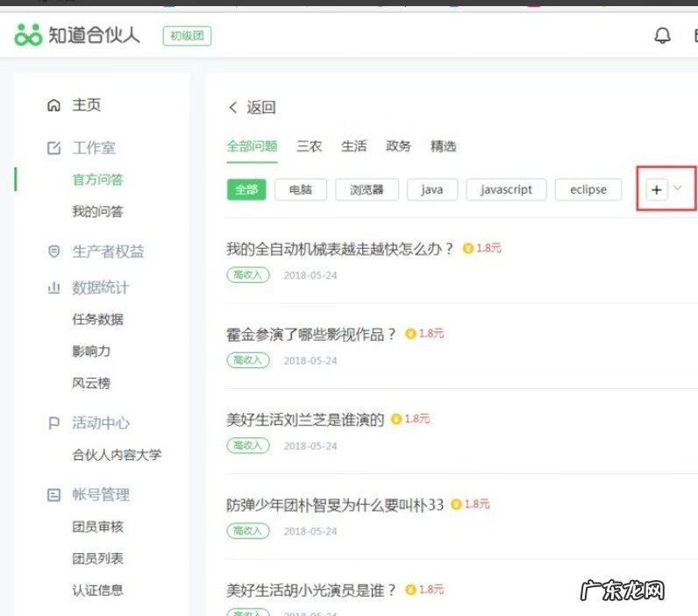Click the 工作室 edit icon

(x=53, y=148)
